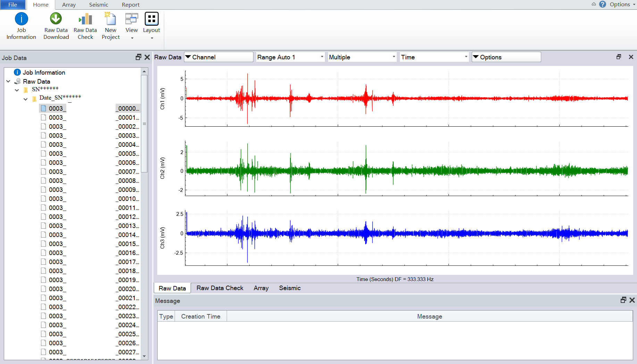Switch to the Home ribbon tab
The height and width of the screenshot is (364, 637).
pyautogui.click(x=41, y=5)
